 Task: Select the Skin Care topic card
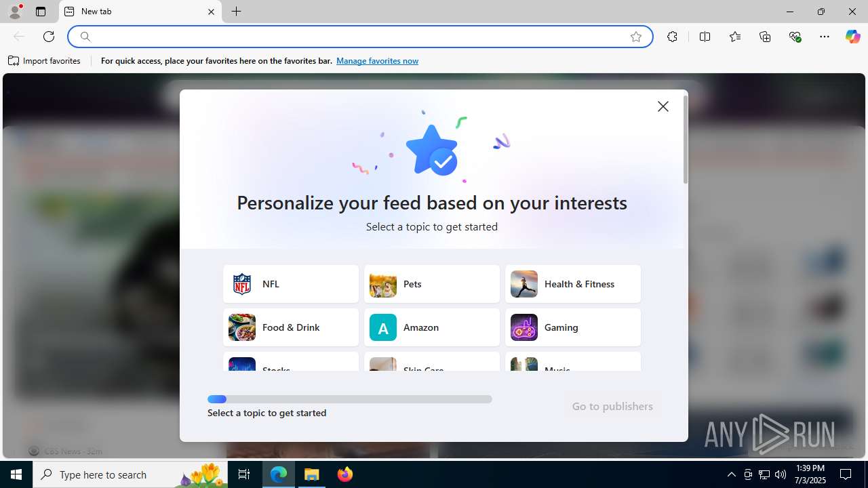[432, 361]
